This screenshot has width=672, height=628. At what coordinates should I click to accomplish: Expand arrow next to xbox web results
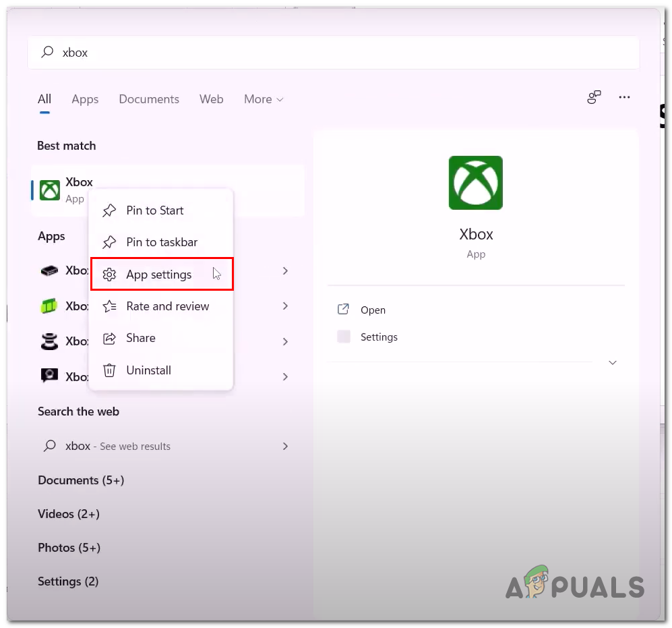click(285, 446)
